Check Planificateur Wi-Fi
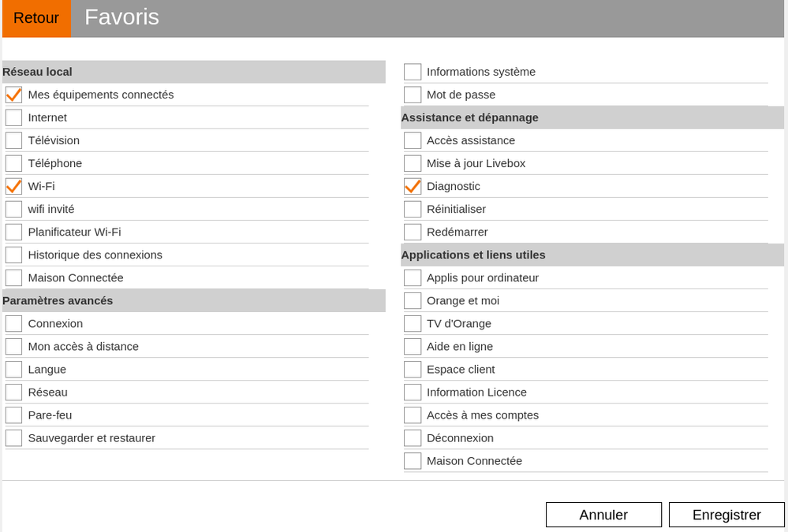Viewport: 788px width, 532px height. [x=13, y=232]
